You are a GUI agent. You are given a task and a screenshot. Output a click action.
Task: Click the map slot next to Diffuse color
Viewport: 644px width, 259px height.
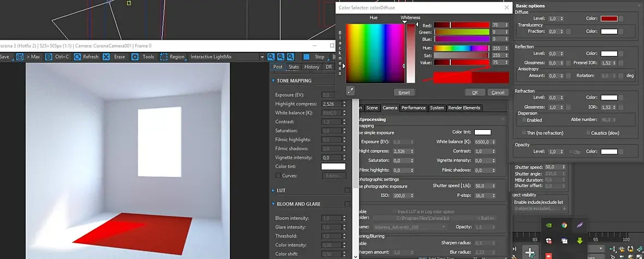(x=622, y=19)
